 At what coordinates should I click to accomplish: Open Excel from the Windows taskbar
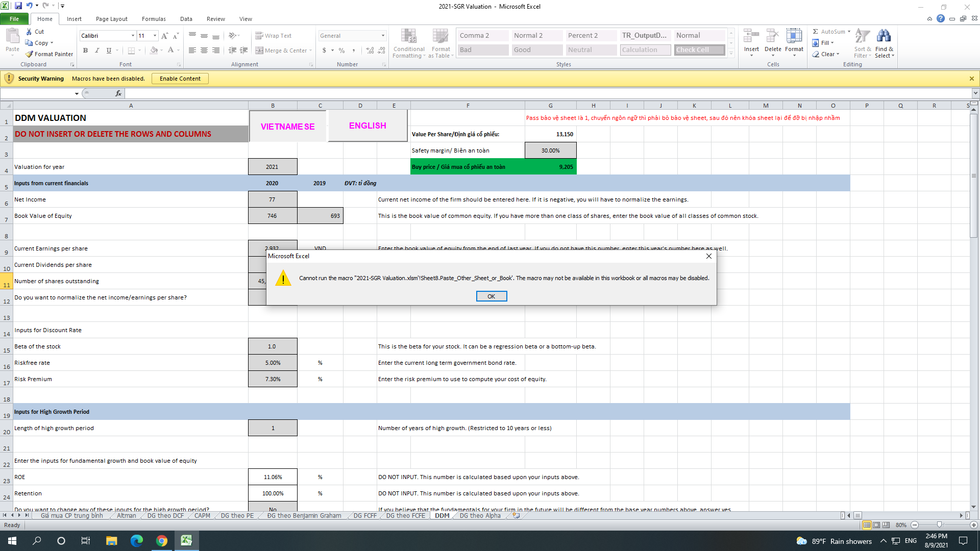coord(186,541)
